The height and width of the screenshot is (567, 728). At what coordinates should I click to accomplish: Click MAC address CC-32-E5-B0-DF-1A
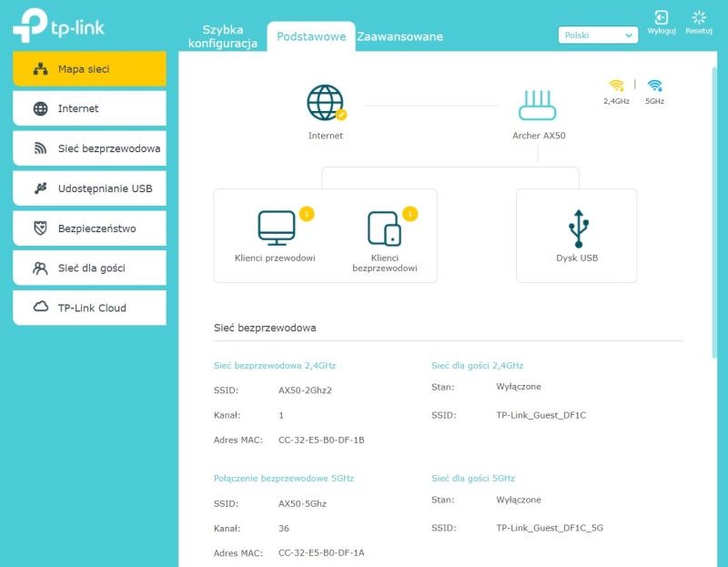click(x=321, y=553)
